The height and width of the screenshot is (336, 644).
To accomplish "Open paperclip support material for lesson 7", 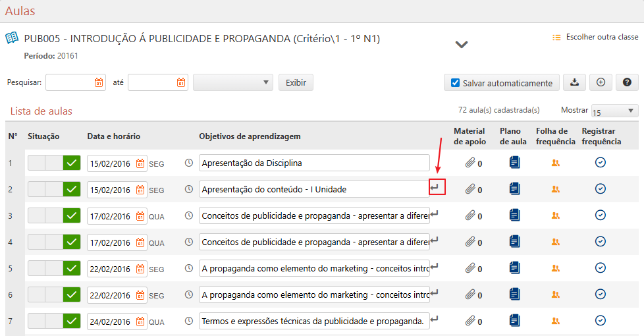I will pos(470,321).
